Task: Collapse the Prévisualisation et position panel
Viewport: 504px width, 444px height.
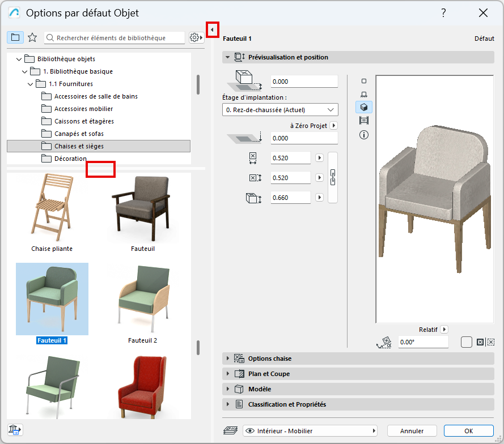Action: (x=227, y=57)
